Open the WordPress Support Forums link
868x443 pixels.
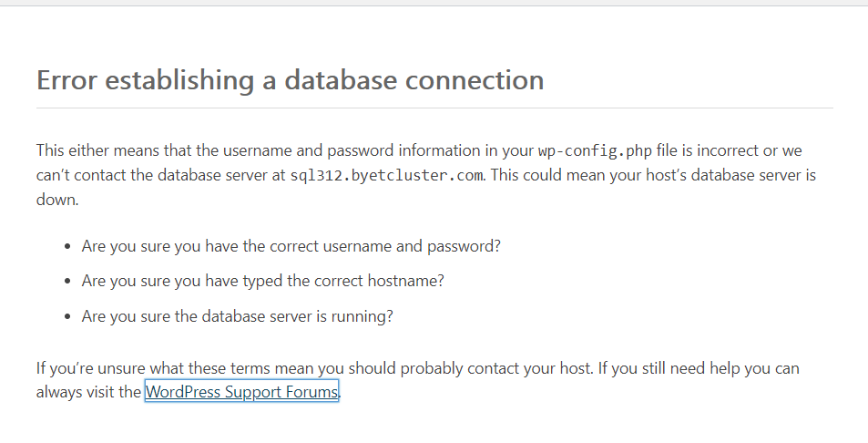(x=241, y=393)
